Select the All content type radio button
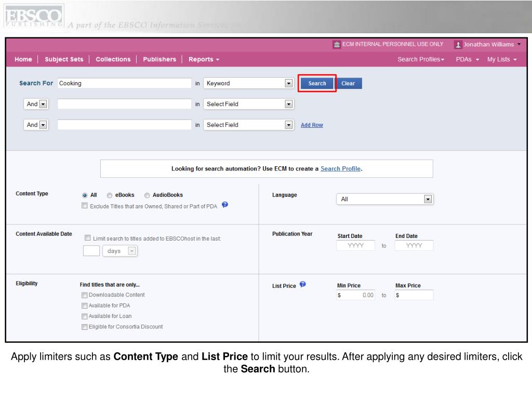532x399 pixels. tap(85, 195)
